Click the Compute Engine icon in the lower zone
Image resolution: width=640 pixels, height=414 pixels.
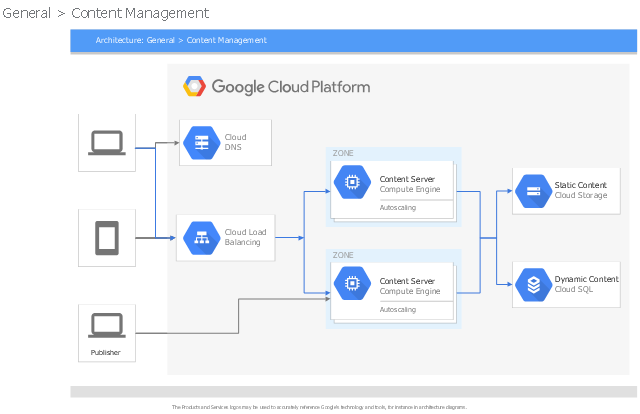coord(352,284)
